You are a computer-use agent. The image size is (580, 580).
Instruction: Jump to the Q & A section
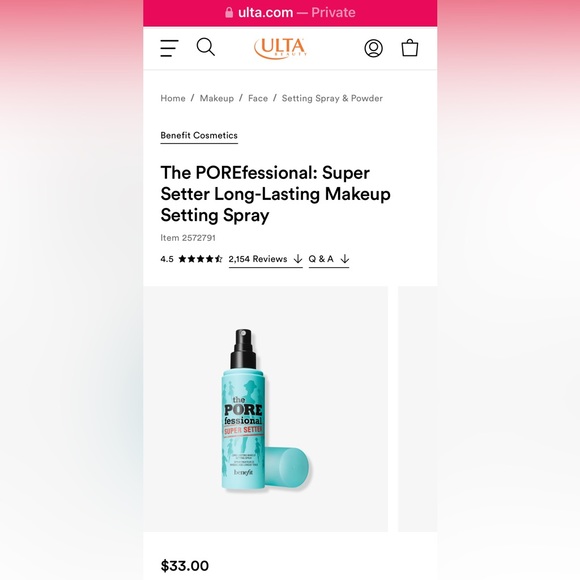321,259
